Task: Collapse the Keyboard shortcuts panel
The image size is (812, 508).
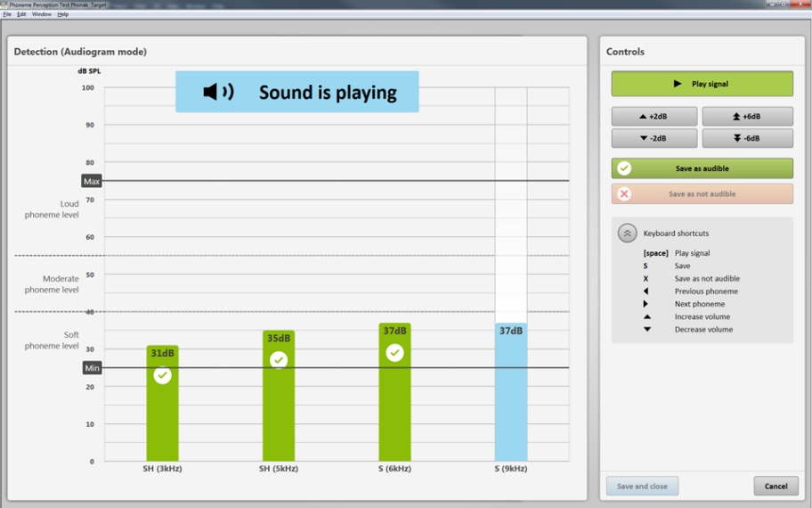Action: click(627, 234)
